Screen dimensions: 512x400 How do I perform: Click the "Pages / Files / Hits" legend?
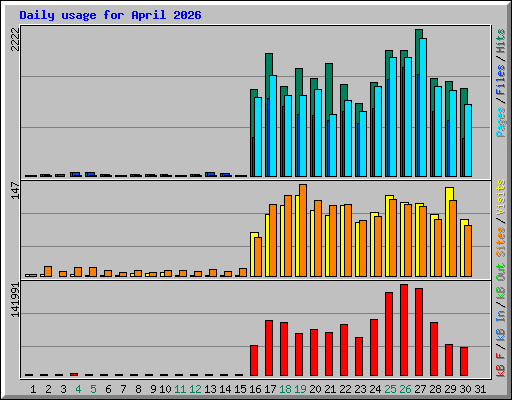click(x=501, y=83)
